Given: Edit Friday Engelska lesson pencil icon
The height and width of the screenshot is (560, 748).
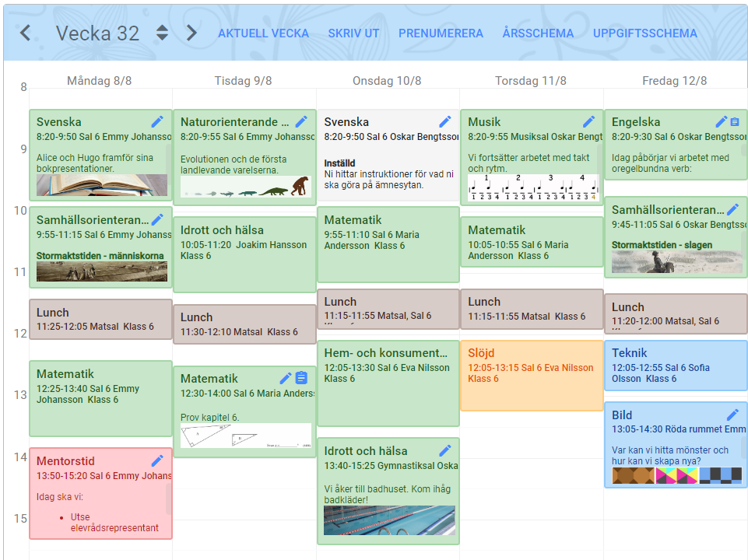Looking at the screenshot, I should [x=722, y=122].
